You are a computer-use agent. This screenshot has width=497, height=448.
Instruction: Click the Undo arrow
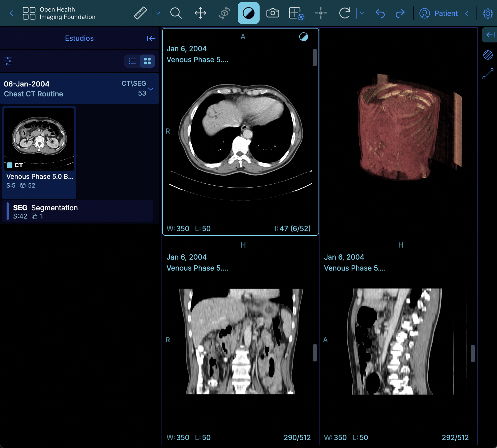[380, 13]
